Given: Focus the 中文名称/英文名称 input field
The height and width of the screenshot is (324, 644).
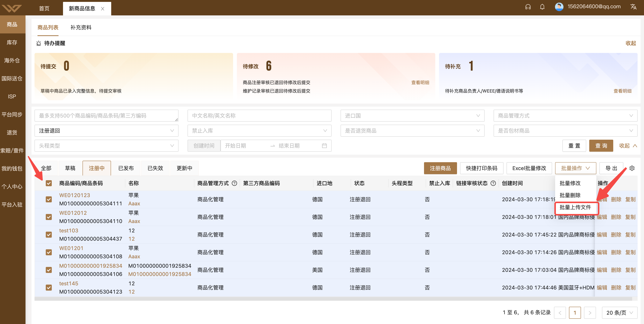Looking at the screenshot, I should coord(259,116).
